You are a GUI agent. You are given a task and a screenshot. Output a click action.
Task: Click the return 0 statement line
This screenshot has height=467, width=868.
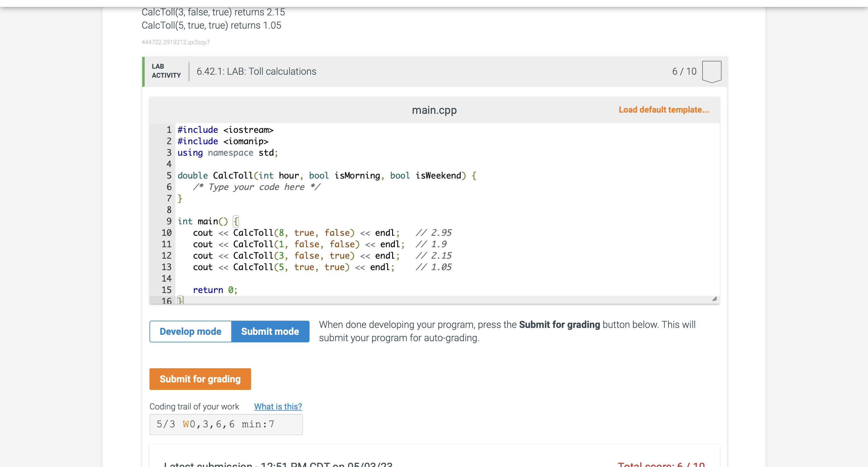click(x=215, y=290)
